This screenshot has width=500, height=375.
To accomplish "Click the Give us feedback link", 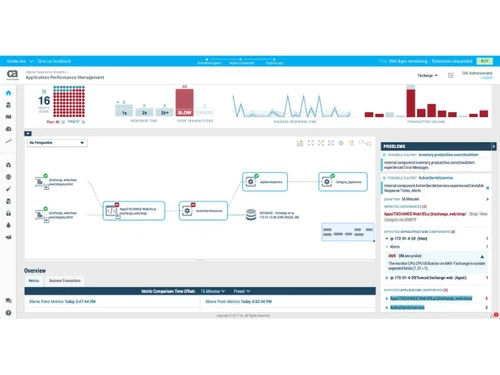I will (x=54, y=61).
